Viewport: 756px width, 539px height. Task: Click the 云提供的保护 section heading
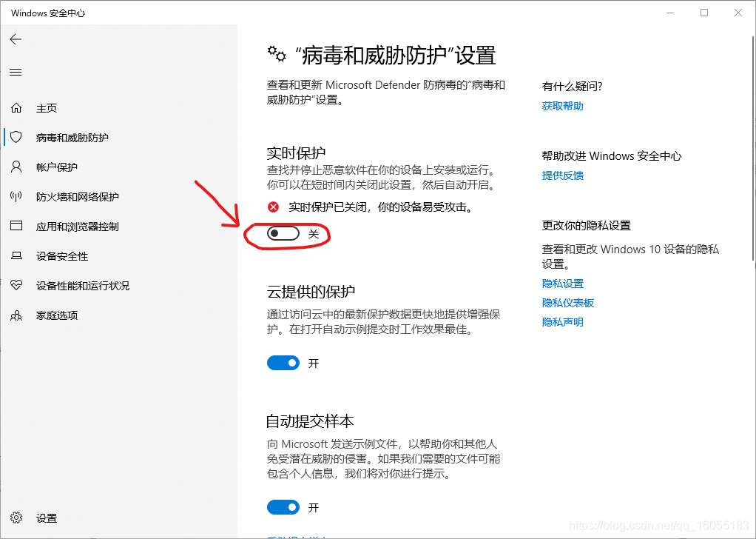click(x=311, y=292)
